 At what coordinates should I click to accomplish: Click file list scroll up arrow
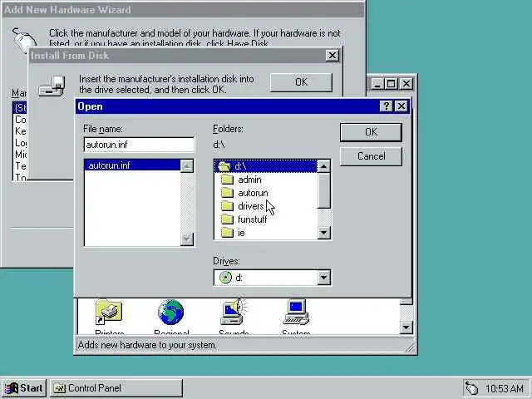pos(186,166)
